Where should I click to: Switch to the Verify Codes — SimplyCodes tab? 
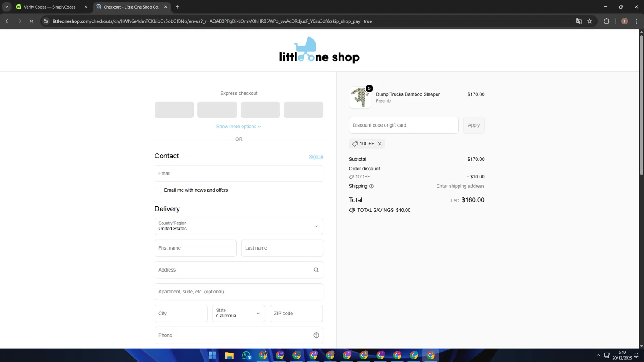49,7
